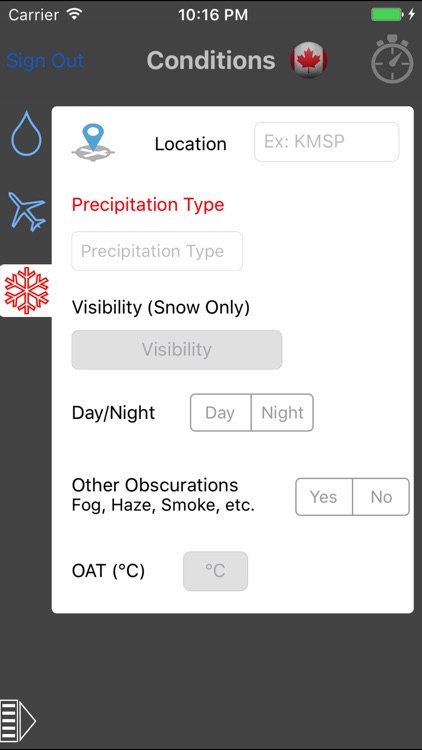Select Night in Day/Night toggle

282,412
